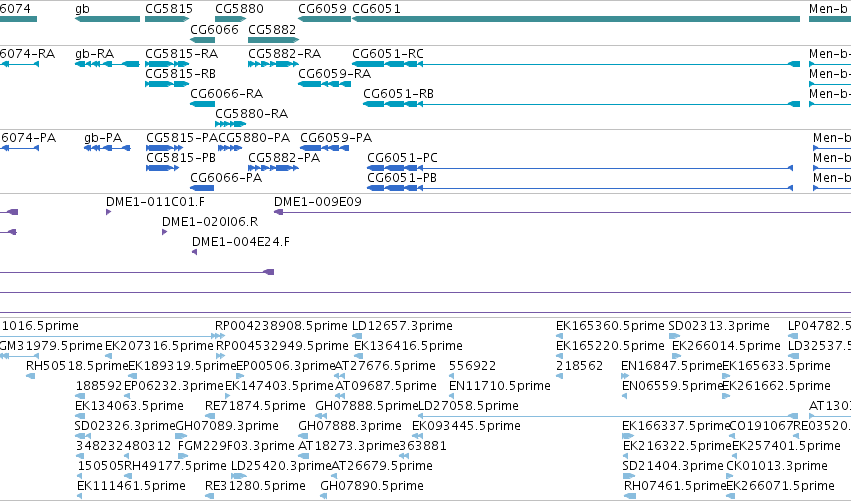Select EST EK093445.5prime
851x501 pixels.
tap(466, 426)
